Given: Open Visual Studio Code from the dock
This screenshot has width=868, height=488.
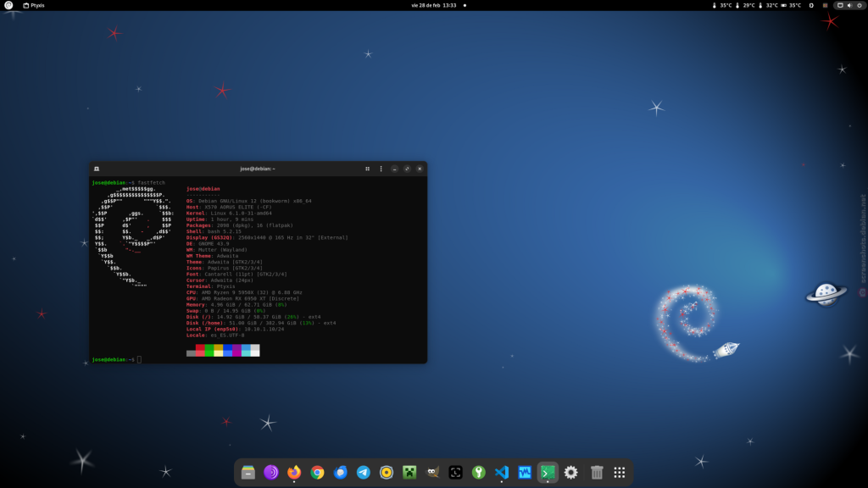Looking at the screenshot, I should coord(502,473).
